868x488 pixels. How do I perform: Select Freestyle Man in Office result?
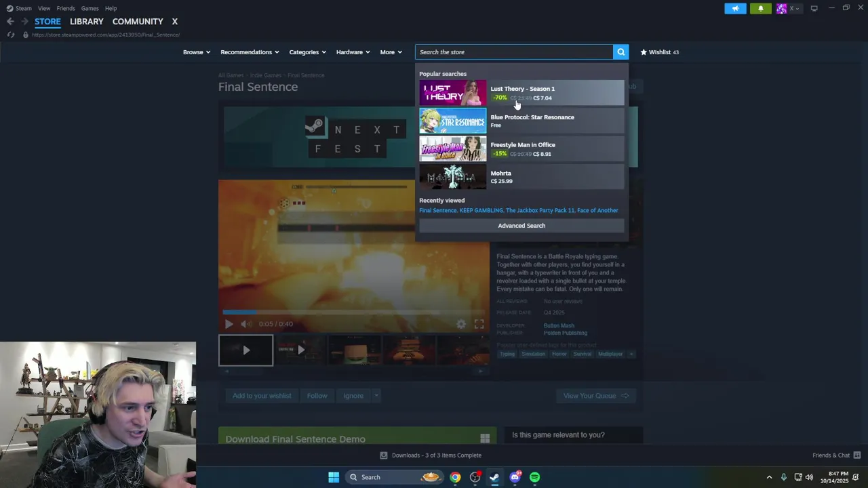tap(521, 148)
